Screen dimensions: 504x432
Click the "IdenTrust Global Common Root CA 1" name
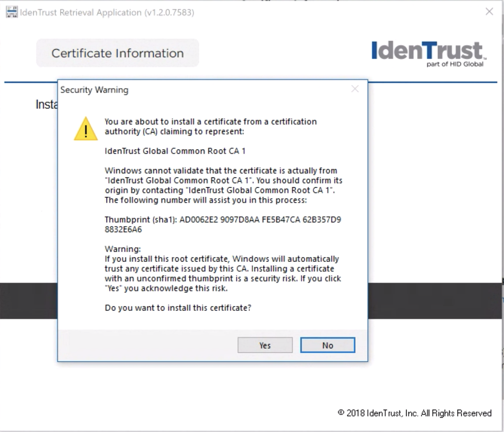tap(175, 151)
